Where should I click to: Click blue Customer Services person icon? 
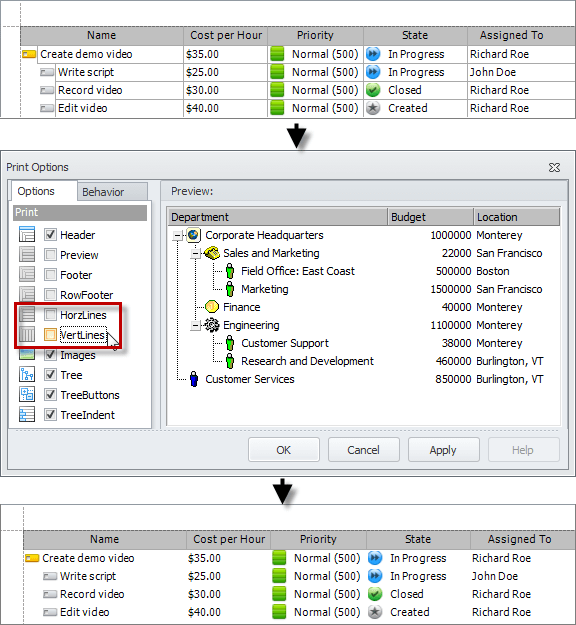[x=194, y=379]
